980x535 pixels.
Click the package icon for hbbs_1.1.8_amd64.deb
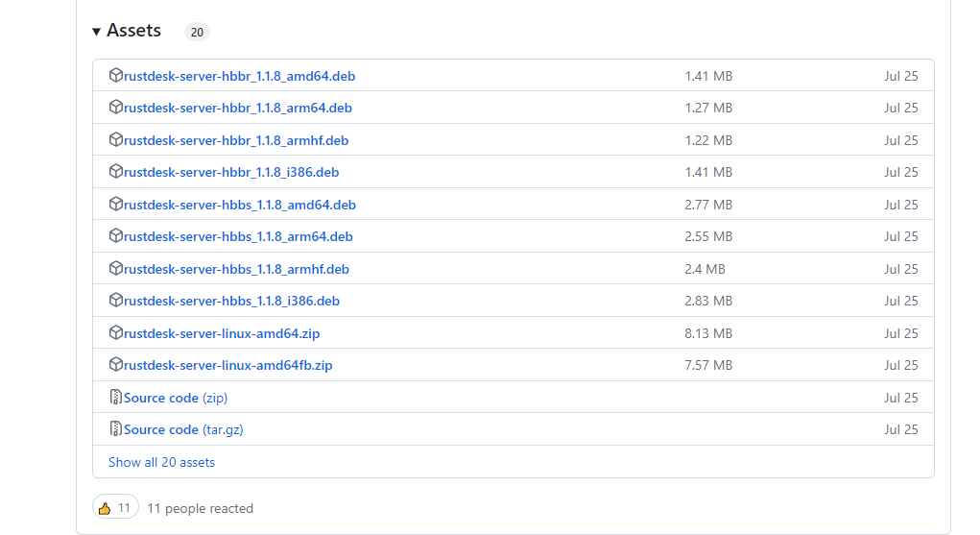point(115,204)
